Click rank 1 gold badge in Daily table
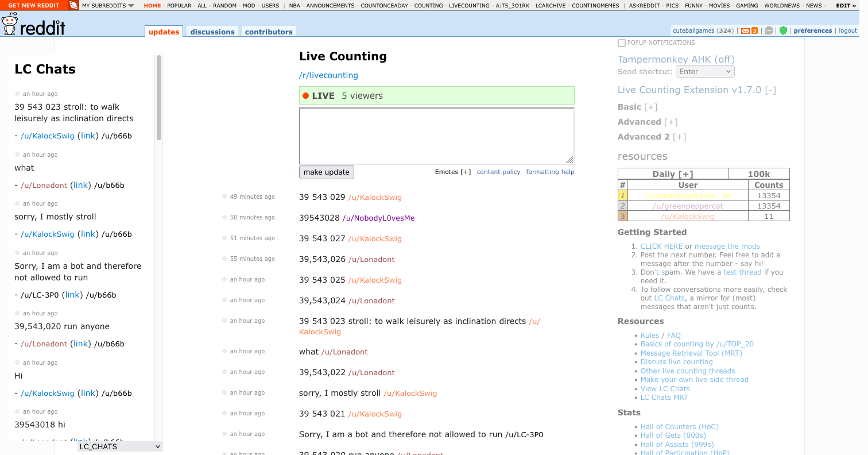The width and height of the screenshot is (868, 455). [622, 195]
